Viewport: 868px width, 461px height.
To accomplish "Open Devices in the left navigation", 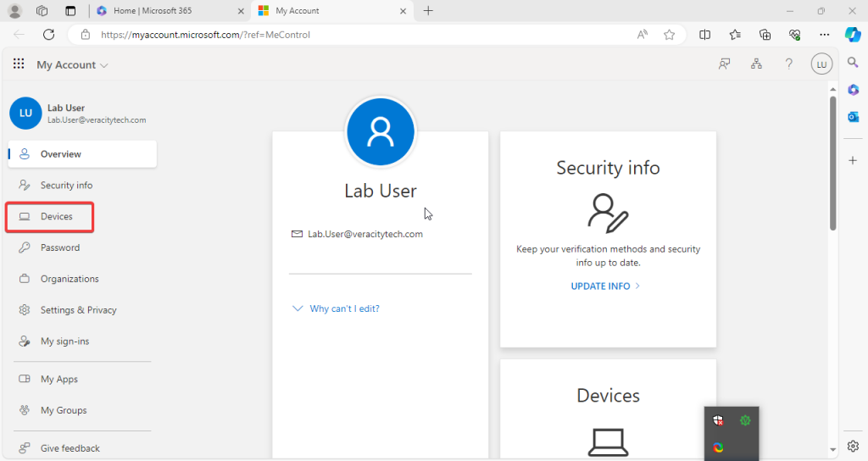I will (x=56, y=217).
